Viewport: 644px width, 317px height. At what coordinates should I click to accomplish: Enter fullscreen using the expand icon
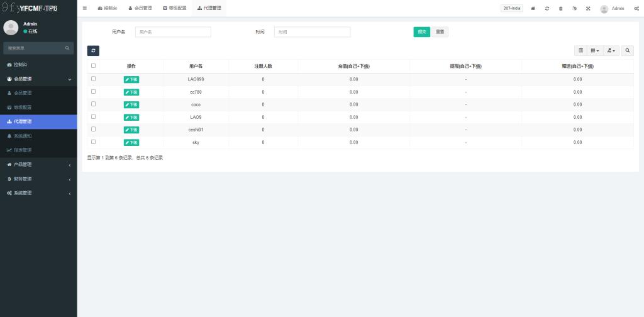coord(588,9)
